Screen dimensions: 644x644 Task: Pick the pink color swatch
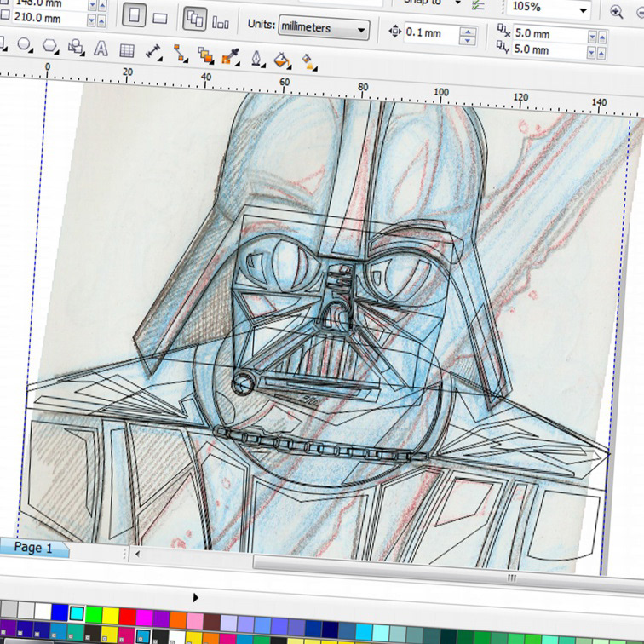click(x=195, y=621)
